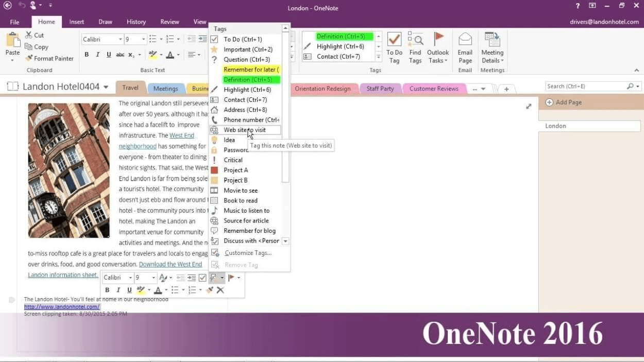Open Find Tags
The height and width of the screenshot is (362, 644).
point(415,48)
